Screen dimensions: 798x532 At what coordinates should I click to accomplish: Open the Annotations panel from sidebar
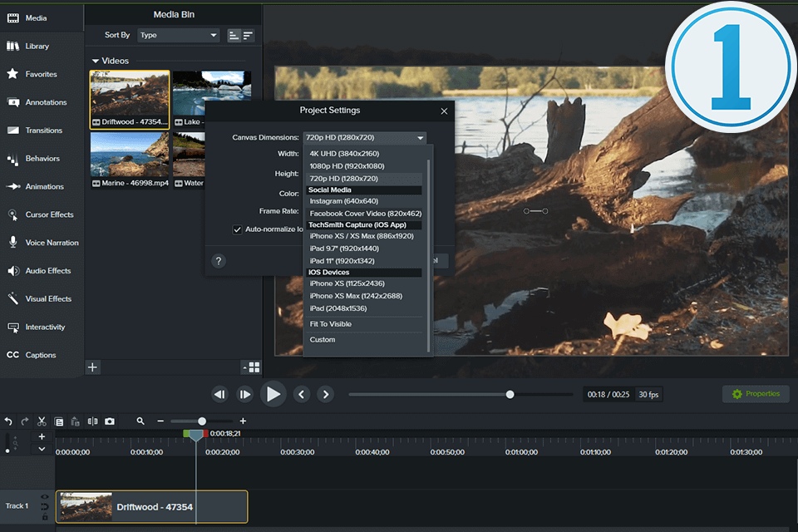point(42,102)
